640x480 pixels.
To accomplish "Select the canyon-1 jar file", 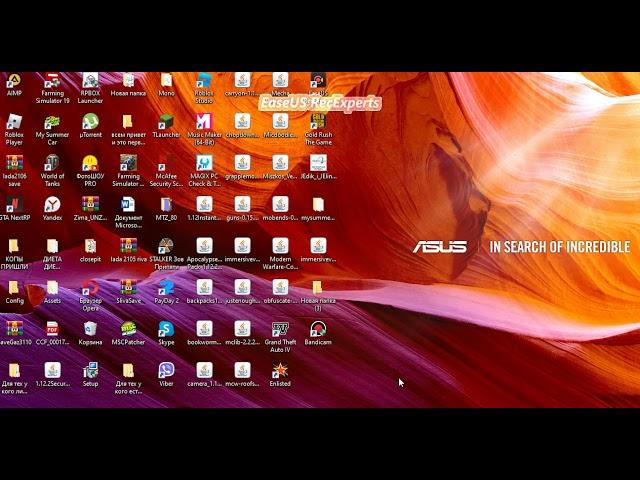I will click(x=242, y=84).
